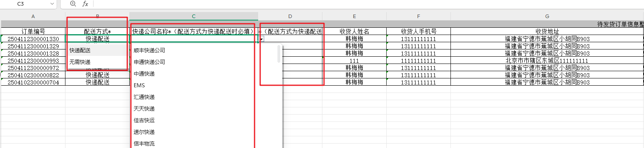This screenshot has height=148, width=644.
Task: Select order number 2504112300001328 cell
Action: pos(33,53)
